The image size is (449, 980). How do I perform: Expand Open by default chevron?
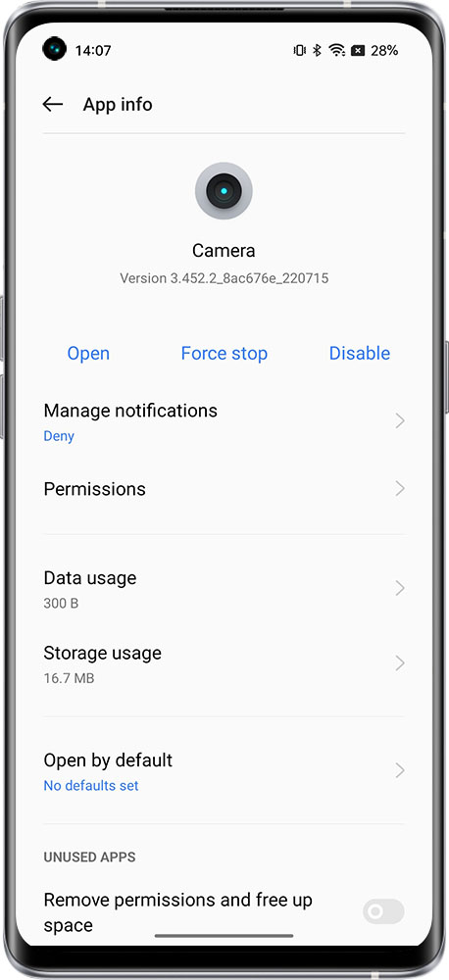click(400, 771)
